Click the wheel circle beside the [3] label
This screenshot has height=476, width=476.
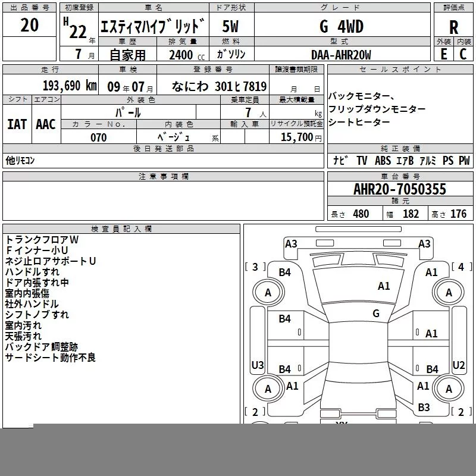[268, 292]
